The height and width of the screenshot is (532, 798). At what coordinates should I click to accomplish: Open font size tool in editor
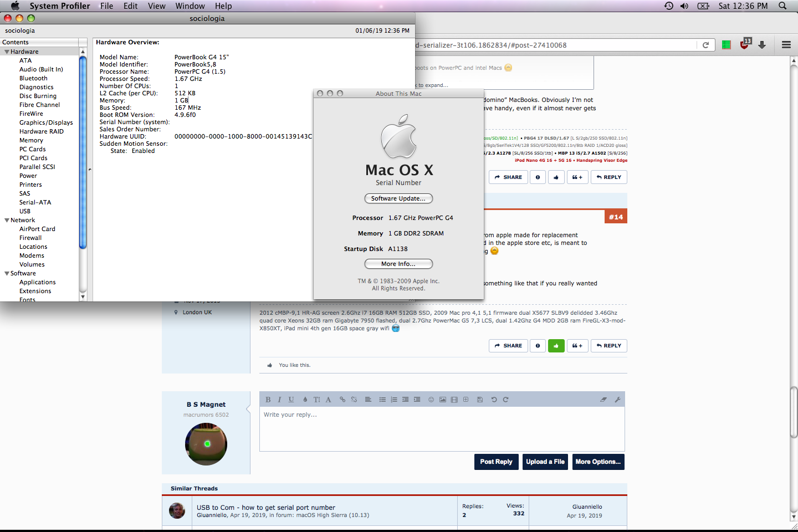pos(316,400)
